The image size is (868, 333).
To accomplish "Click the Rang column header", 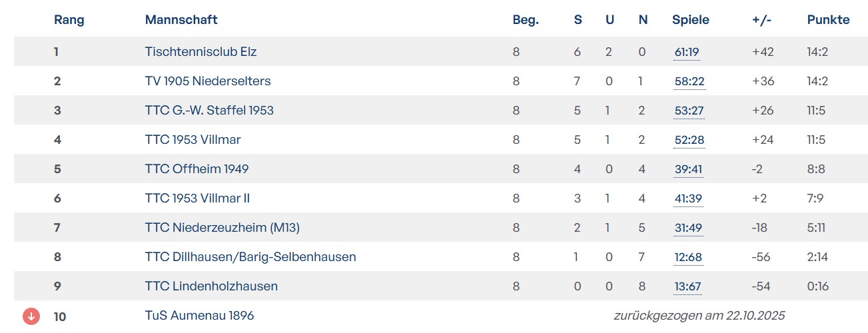I will [x=69, y=20].
